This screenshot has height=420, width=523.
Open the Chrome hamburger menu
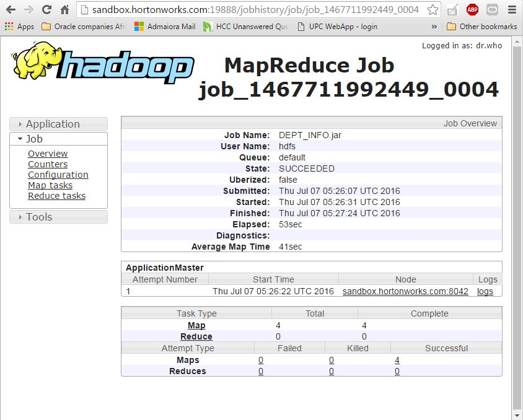[512, 10]
